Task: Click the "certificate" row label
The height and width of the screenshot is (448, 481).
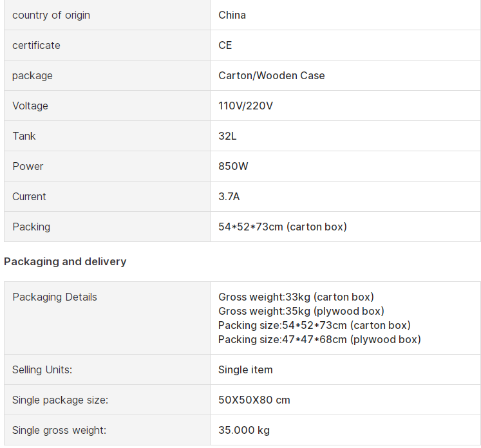Action: point(36,45)
